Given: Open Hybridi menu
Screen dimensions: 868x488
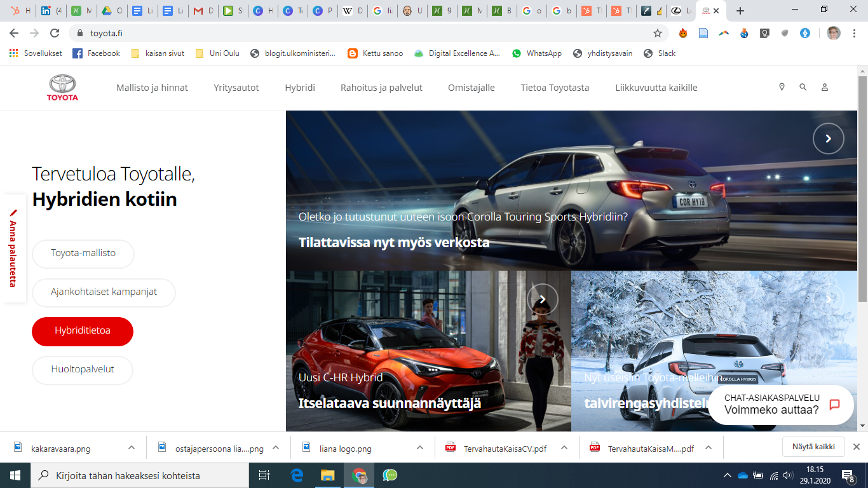Looking at the screenshot, I should tap(300, 88).
